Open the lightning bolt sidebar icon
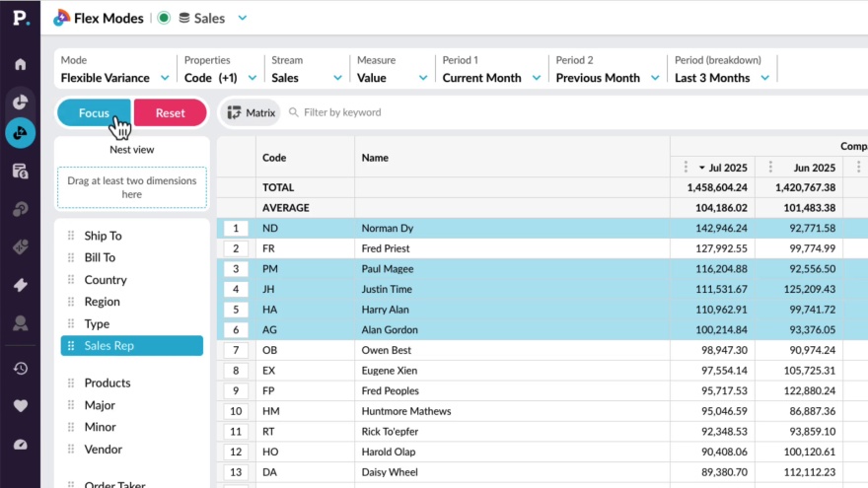This screenshot has width=868, height=488. [21, 285]
